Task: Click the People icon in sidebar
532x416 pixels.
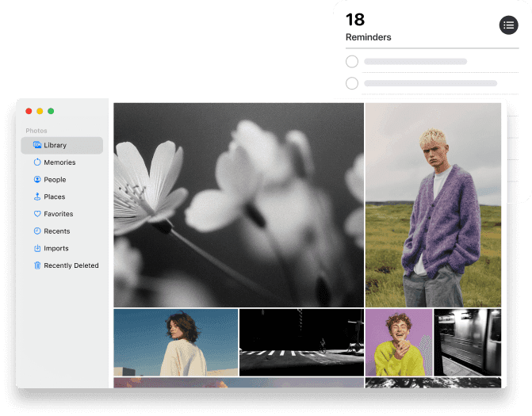Action: [36, 180]
